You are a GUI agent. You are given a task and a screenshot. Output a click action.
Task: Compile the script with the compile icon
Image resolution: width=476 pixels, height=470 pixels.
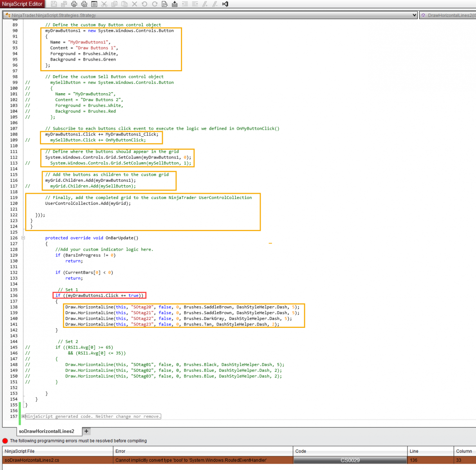pos(175,4)
